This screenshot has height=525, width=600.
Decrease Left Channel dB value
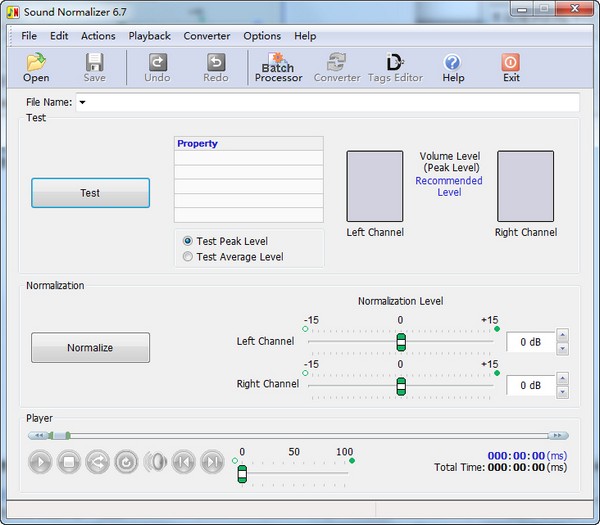(x=562, y=349)
